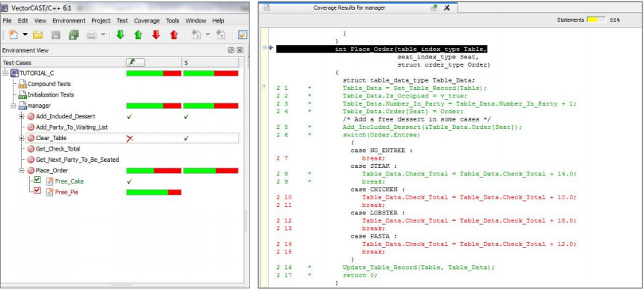Click the red X failed status for Clear_Table
This screenshot has height=290, width=644.
coord(130,139)
